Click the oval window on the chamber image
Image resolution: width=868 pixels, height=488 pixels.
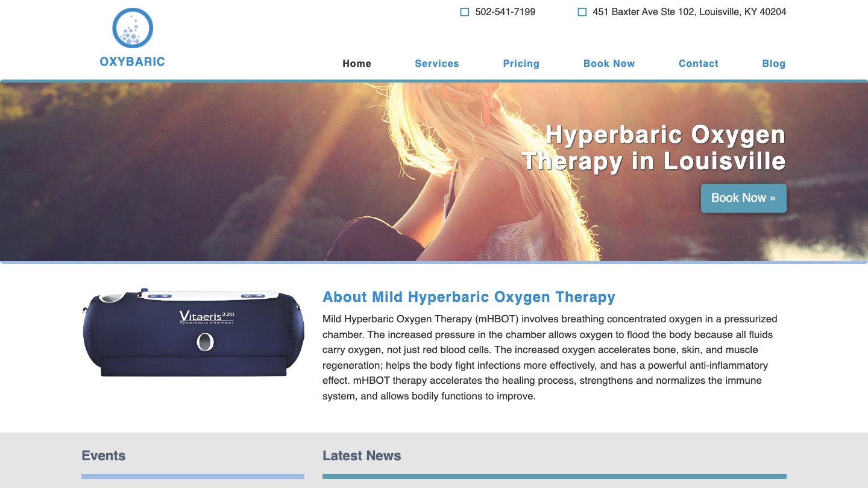coord(206,342)
